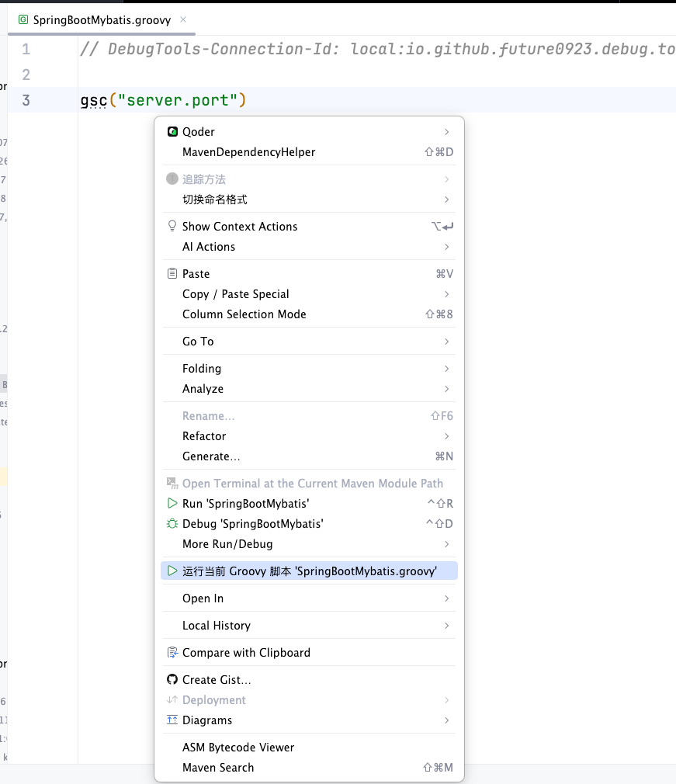The height and width of the screenshot is (784, 676).
Task: Expand the Folding submenu arrow
Action: (446, 369)
